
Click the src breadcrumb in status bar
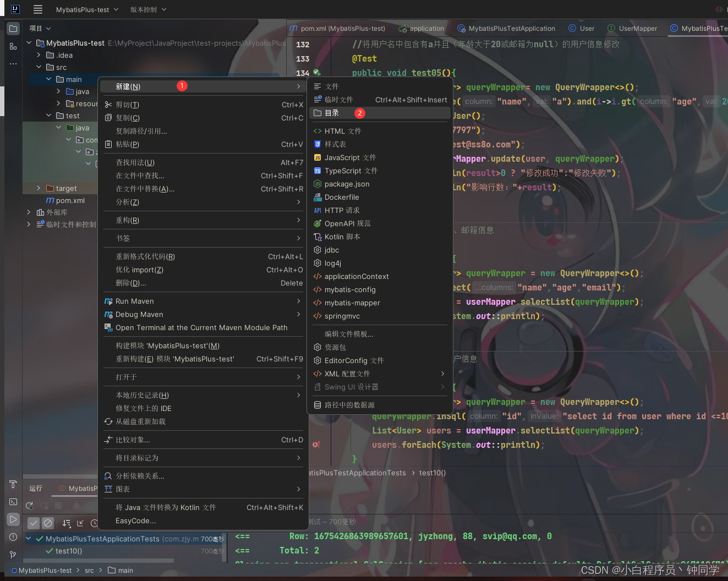[89, 571]
